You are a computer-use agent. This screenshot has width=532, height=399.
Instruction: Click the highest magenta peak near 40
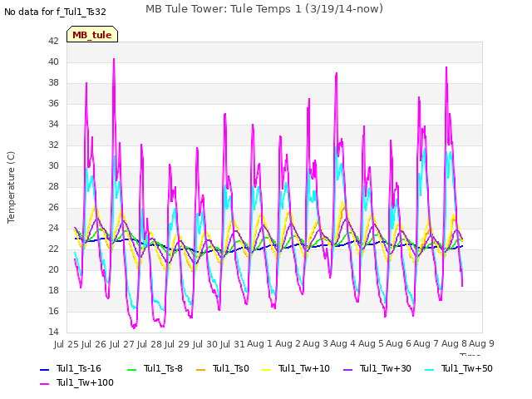pos(114,59)
